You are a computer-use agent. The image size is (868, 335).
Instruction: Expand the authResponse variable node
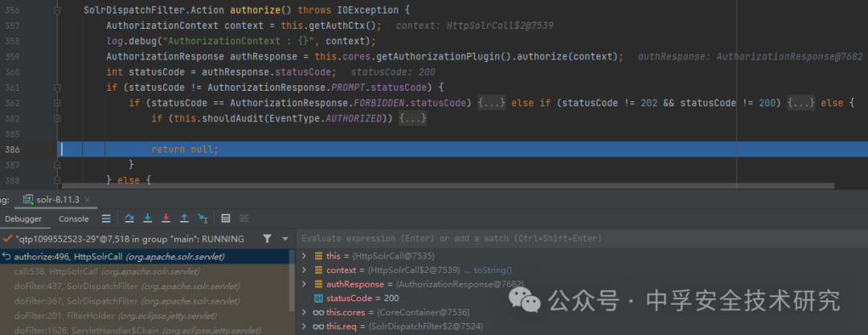(x=303, y=284)
